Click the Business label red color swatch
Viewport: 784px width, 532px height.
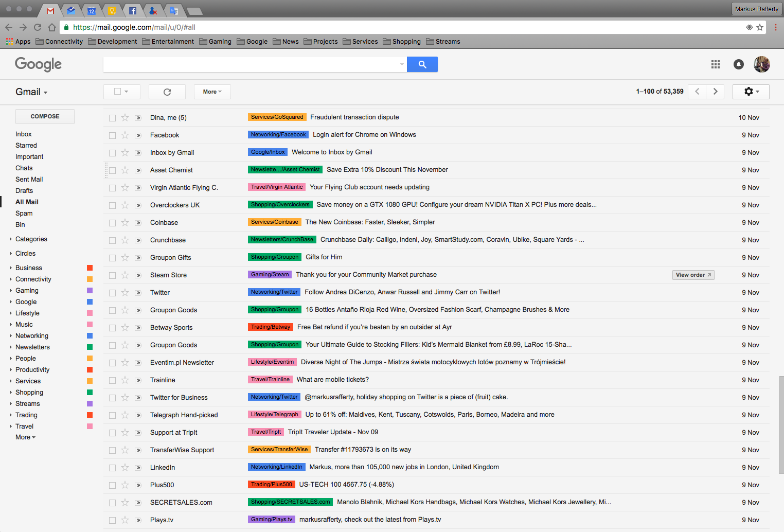point(90,268)
